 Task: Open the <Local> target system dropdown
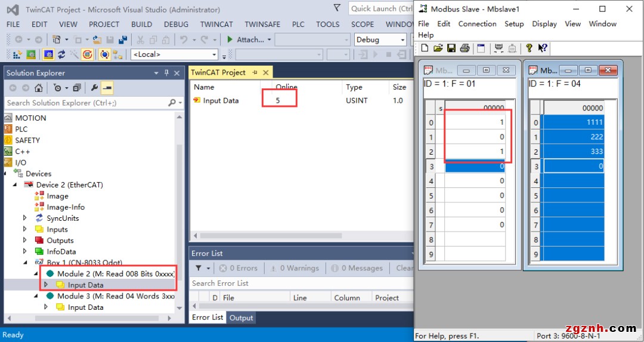coord(175,54)
